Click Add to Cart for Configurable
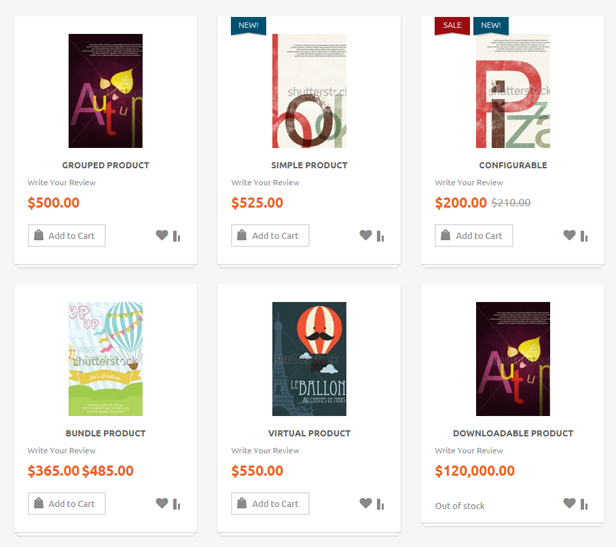This screenshot has height=547, width=616. 474,235
